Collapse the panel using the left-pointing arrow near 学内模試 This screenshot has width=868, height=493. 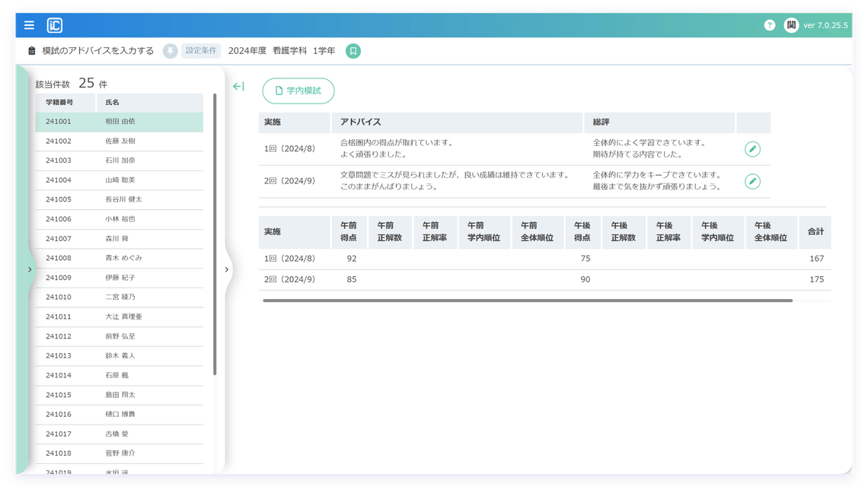pos(238,87)
